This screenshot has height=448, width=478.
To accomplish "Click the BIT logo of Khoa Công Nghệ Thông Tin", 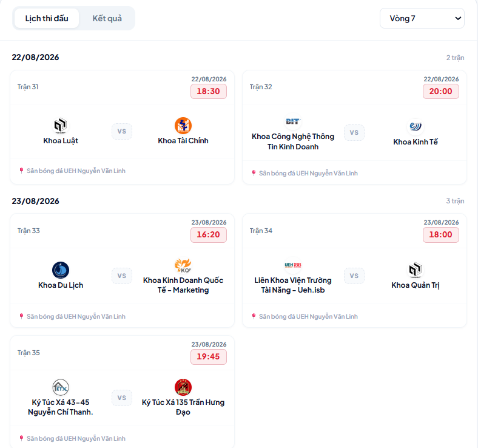I will (x=292, y=121).
